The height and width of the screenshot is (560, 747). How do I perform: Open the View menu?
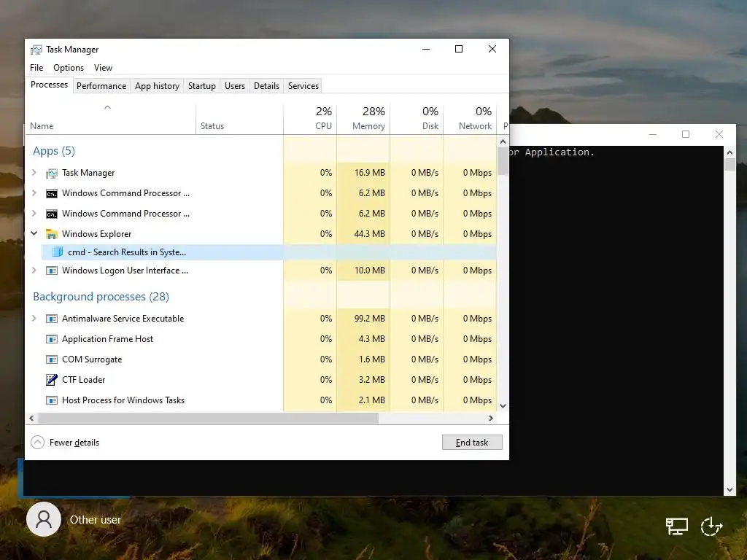pos(103,68)
